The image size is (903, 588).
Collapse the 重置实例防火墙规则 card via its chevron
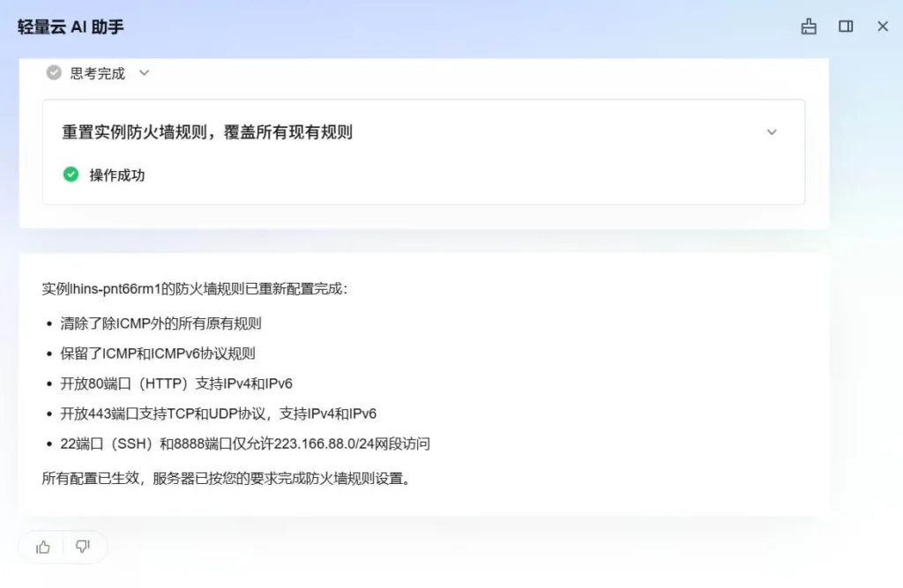[772, 132]
